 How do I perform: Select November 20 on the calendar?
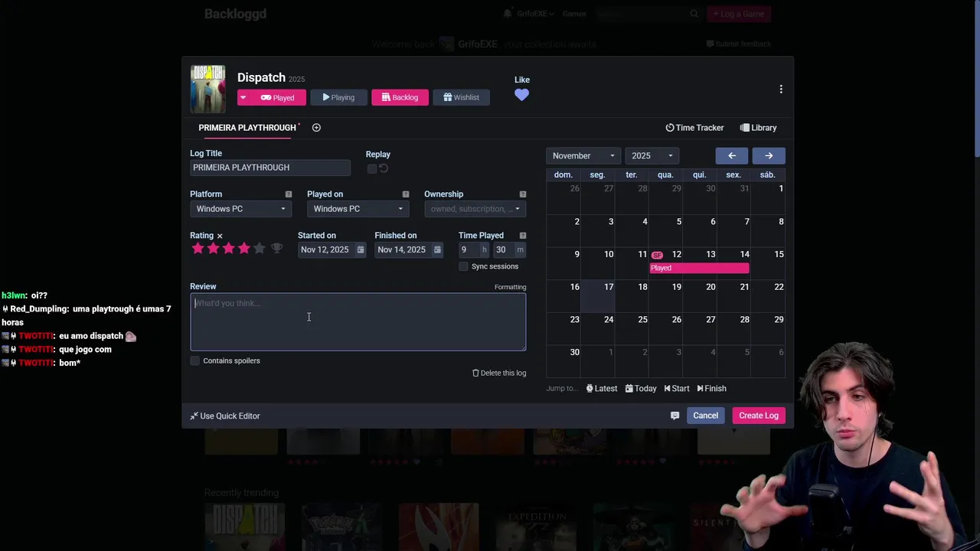tap(699, 297)
